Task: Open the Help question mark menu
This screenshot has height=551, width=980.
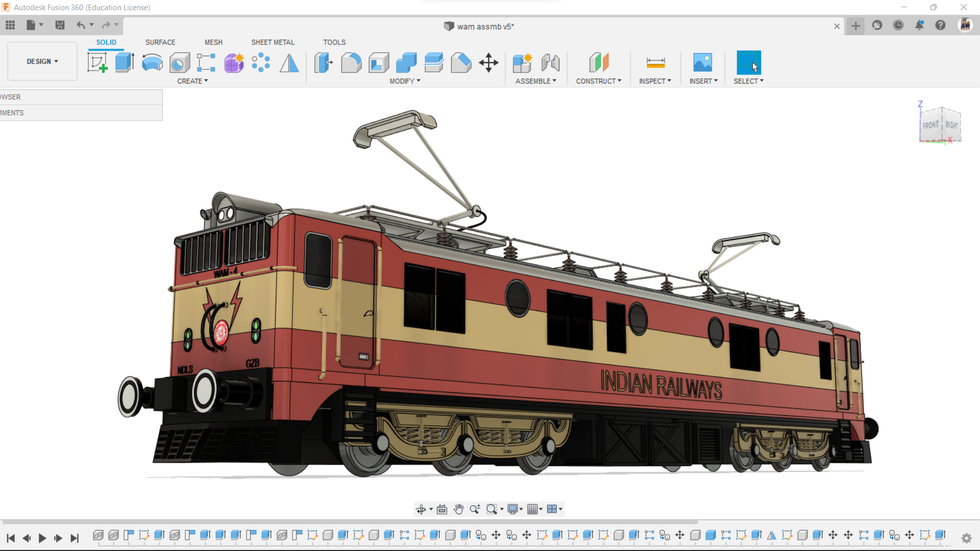Action: (940, 25)
